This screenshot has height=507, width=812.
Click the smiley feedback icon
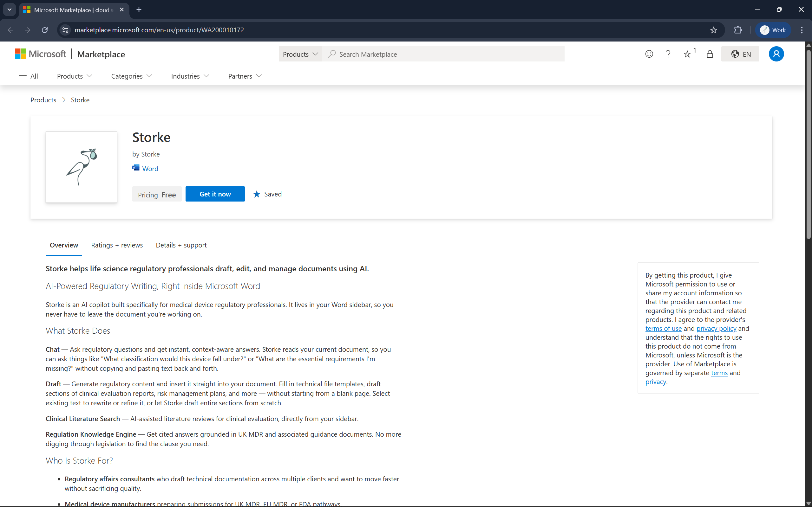coord(649,54)
